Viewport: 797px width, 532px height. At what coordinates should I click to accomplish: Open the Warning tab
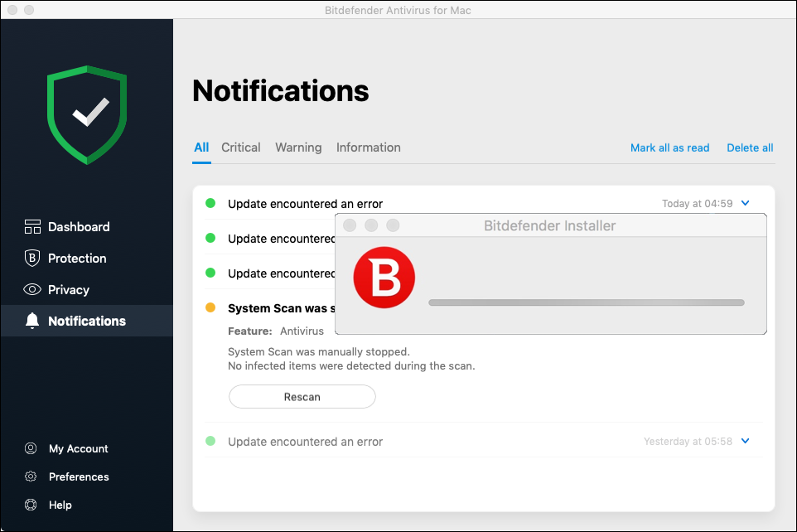click(298, 148)
